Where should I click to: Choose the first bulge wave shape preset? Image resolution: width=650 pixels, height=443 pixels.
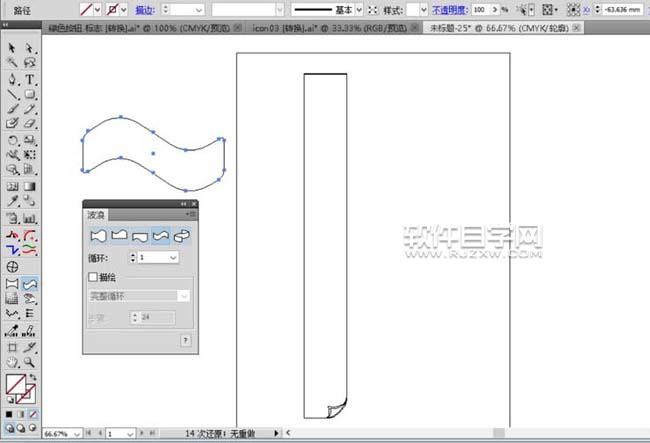pos(99,236)
